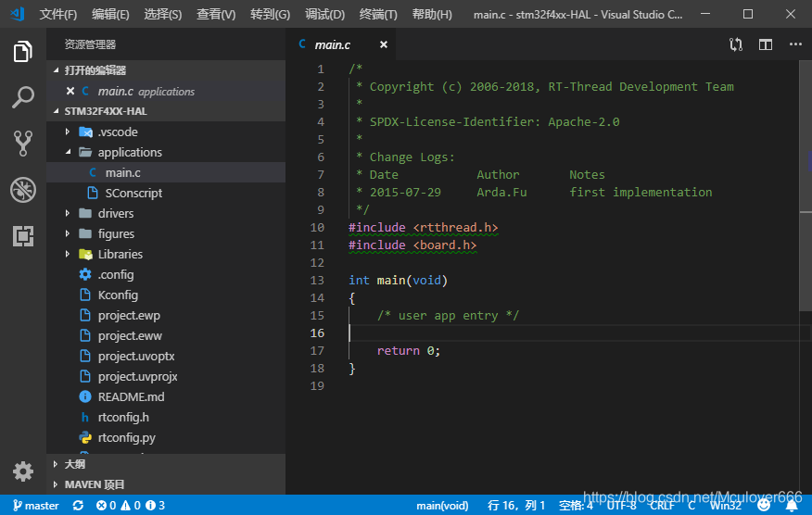Screen dimensions: 812x515
Task: Click the 行 16, 列 1 position indicator
Action: [516, 506]
